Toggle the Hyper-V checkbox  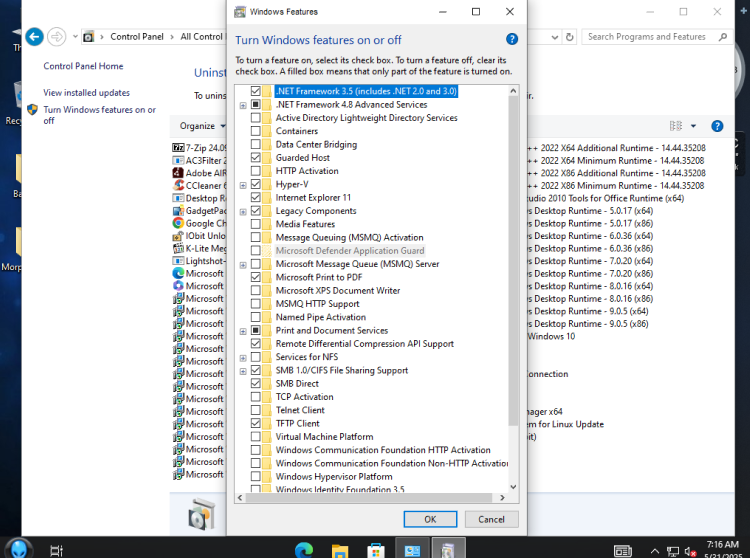point(255,184)
